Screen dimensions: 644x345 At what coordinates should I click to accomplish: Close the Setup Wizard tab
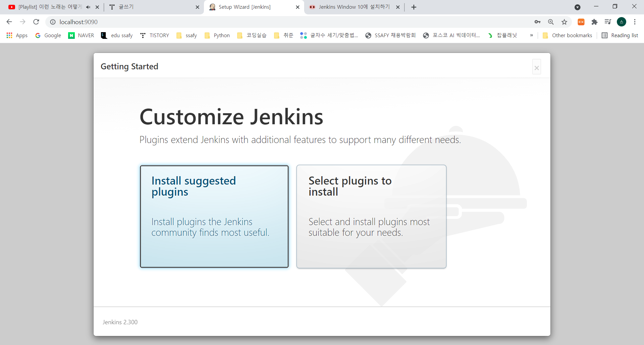tap(298, 7)
